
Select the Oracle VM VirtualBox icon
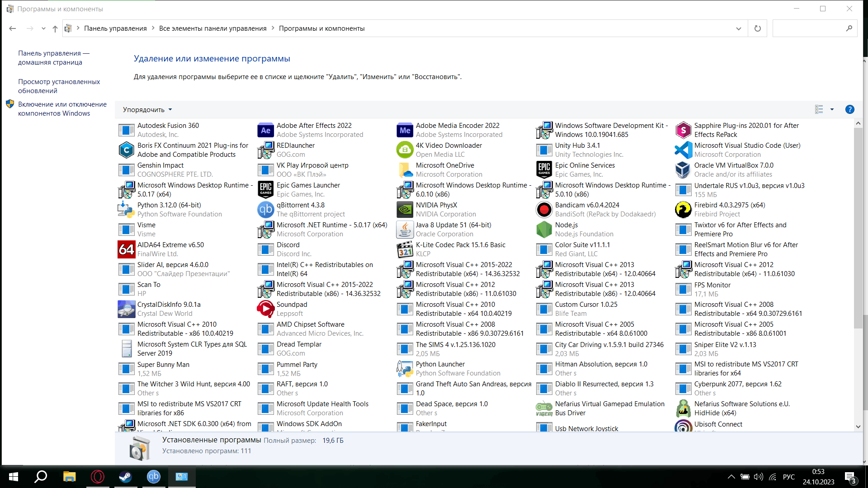(x=684, y=170)
